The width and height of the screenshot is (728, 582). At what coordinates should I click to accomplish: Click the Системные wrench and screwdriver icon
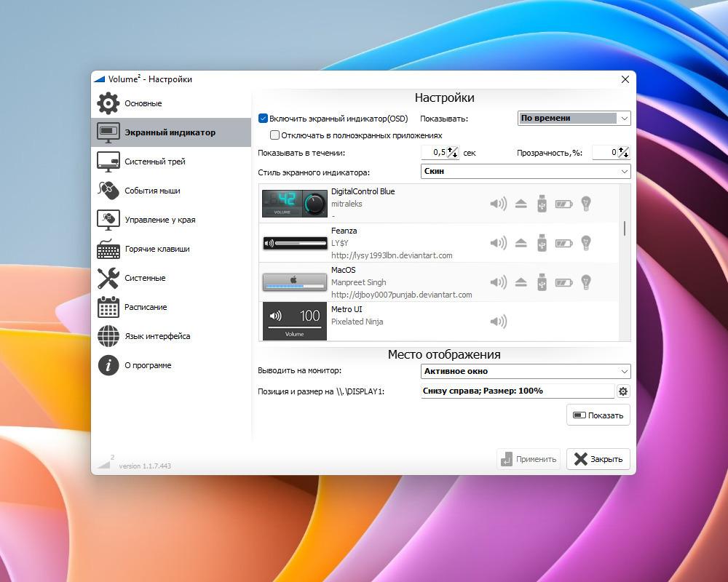[x=108, y=278]
